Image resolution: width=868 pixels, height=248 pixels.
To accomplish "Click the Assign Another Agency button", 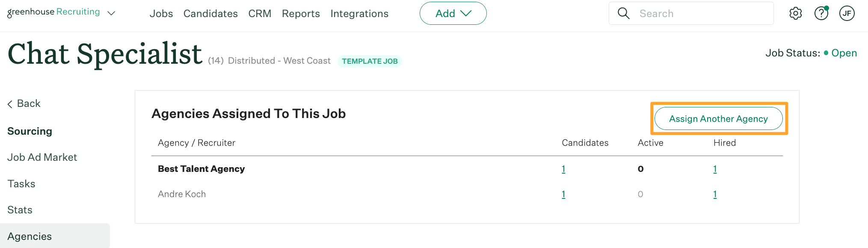I will point(718,118).
